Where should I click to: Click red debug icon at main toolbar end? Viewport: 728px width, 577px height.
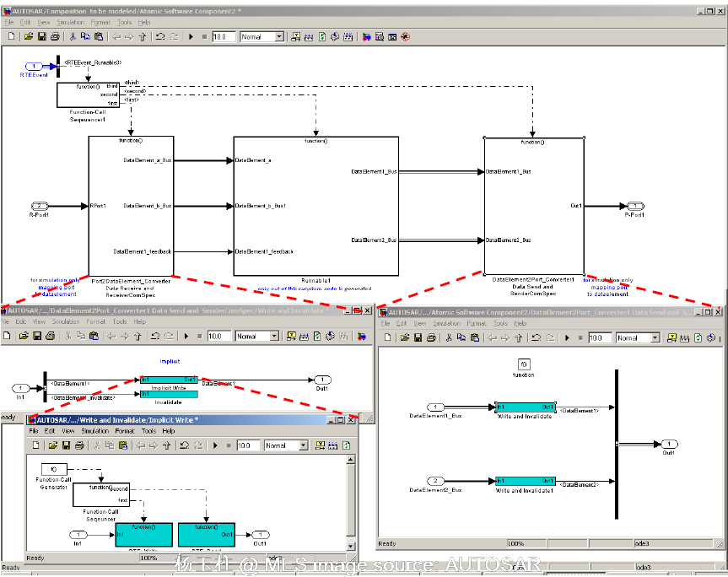[405, 36]
